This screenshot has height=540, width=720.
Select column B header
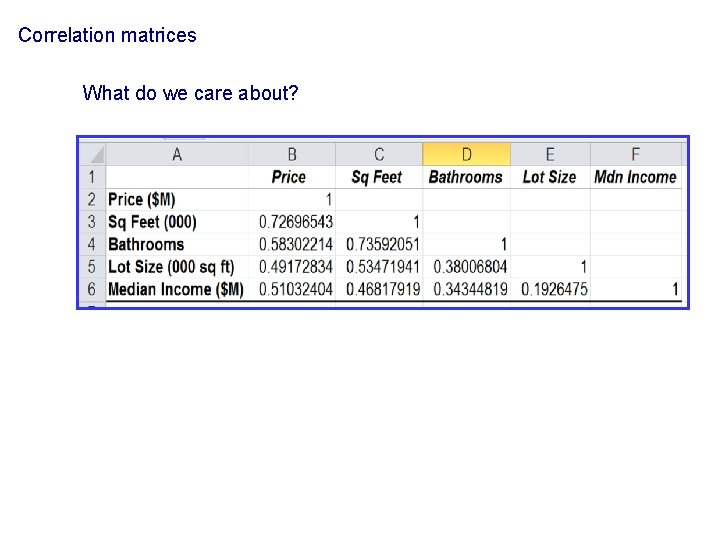pos(292,154)
